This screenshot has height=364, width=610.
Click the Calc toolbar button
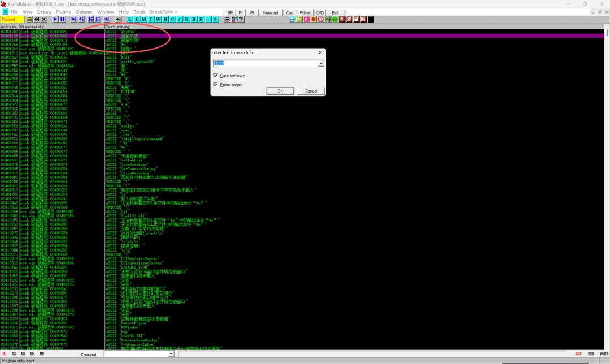click(x=290, y=13)
